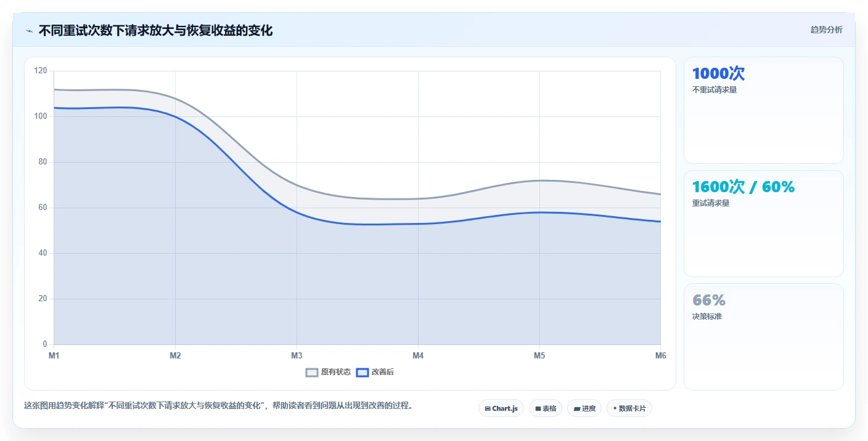Click the 表格 tag icon
Viewport: 868px width, 441px height.
(x=538, y=408)
